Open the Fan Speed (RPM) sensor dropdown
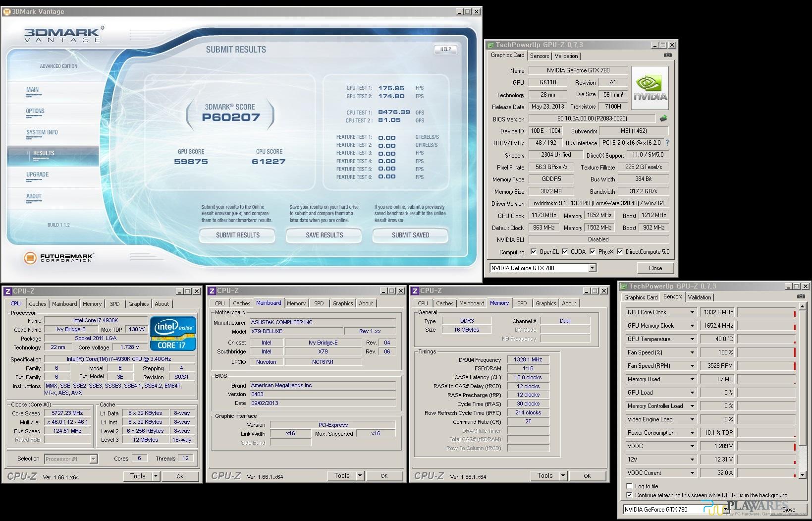 pyautogui.click(x=692, y=366)
